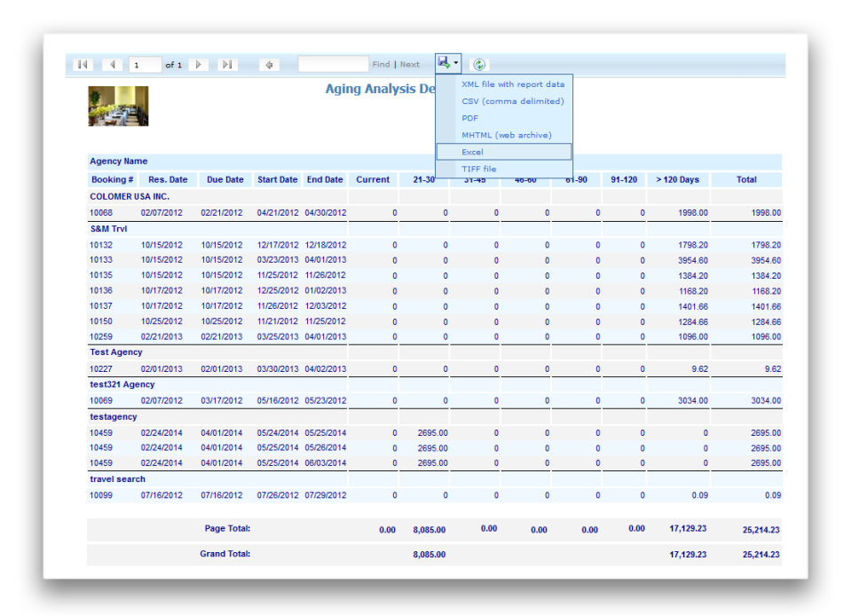Go to next page arrow
This screenshot has height=616, width=852.
tap(198, 65)
